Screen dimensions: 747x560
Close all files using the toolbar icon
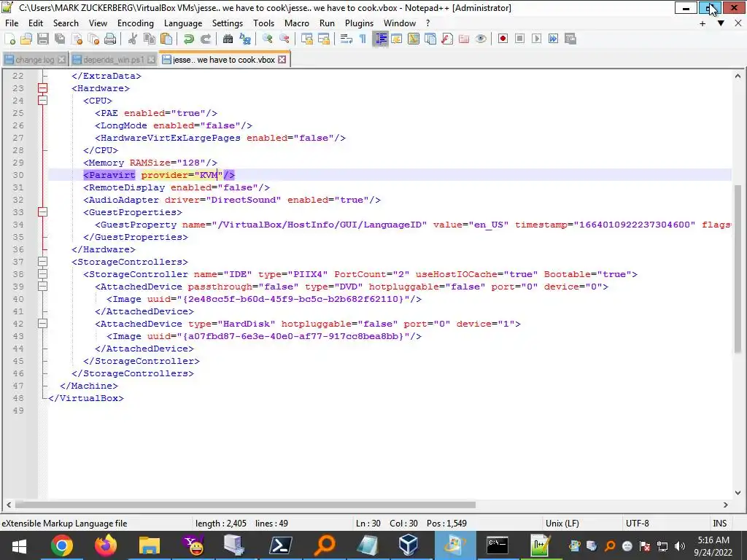tap(93, 39)
